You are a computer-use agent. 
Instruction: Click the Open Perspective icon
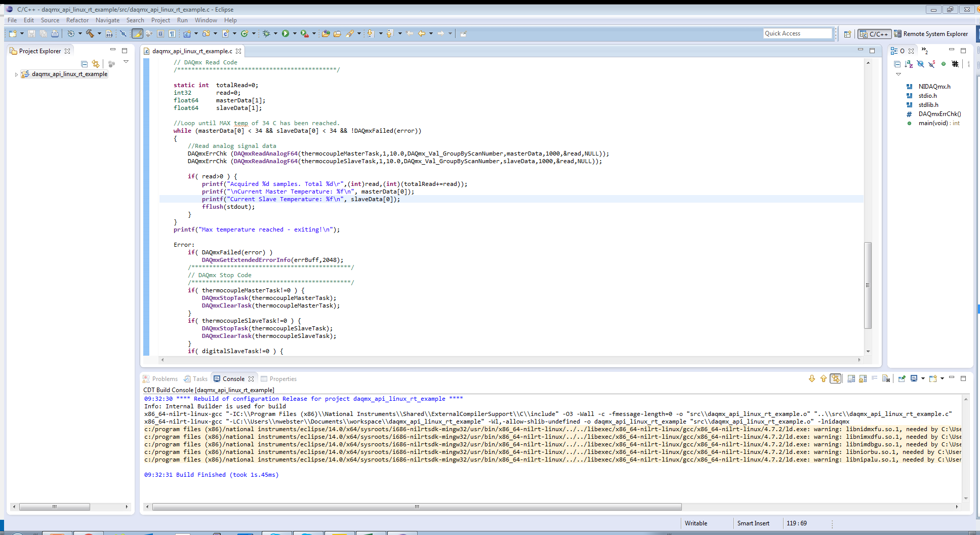point(847,34)
